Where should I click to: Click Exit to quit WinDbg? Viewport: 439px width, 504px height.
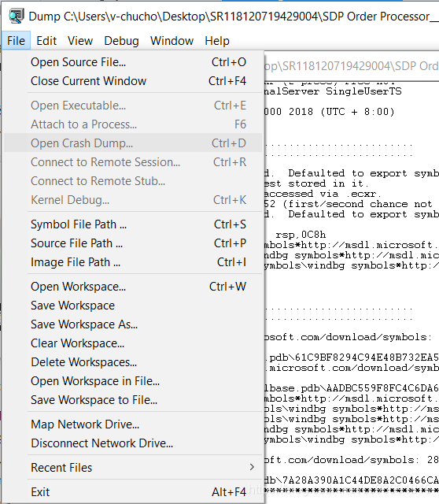pos(133,492)
